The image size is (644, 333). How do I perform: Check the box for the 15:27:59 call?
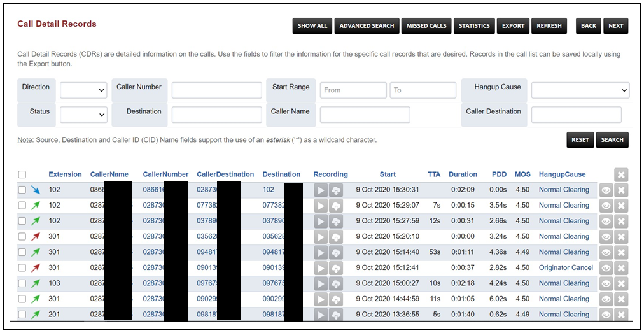[22, 221]
